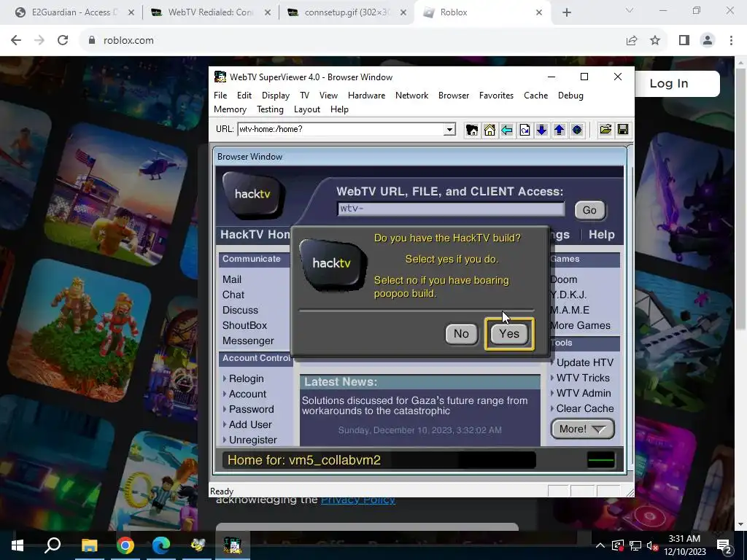Open the Cache menu

tap(535, 96)
